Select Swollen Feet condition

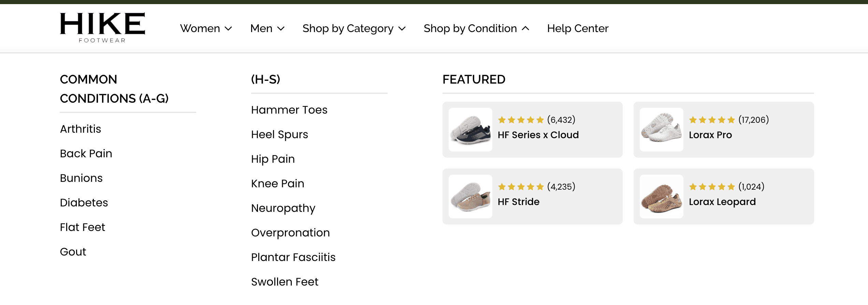point(285,282)
